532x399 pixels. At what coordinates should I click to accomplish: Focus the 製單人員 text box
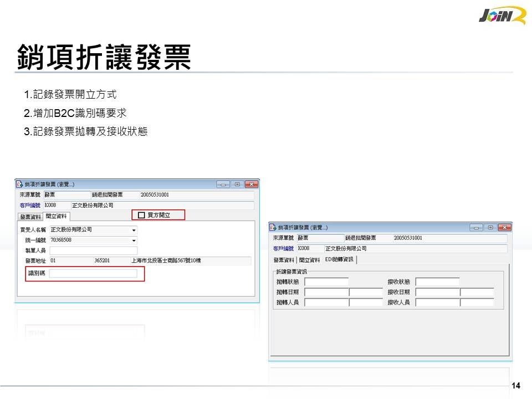pyautogui.click(x=93, y=250)
